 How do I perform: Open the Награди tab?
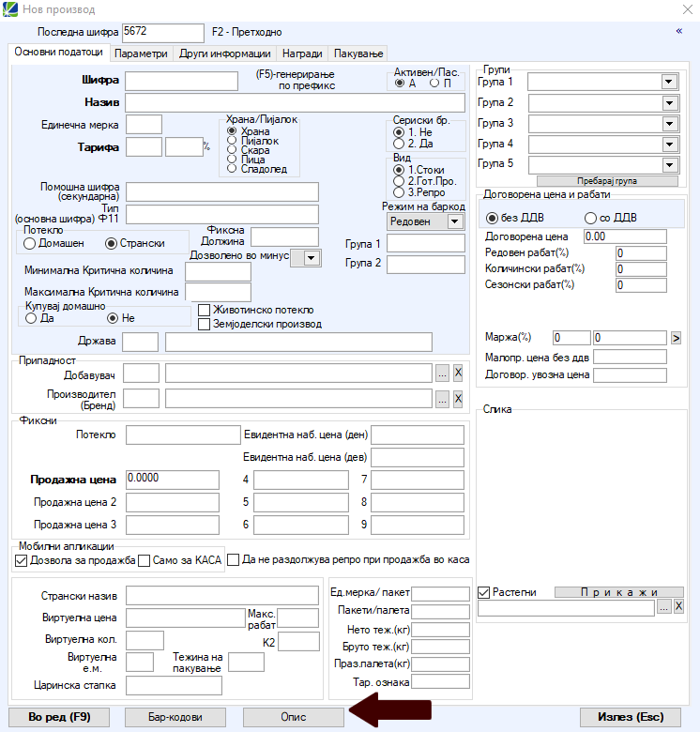pyautogui.click(x=302, y=53)
